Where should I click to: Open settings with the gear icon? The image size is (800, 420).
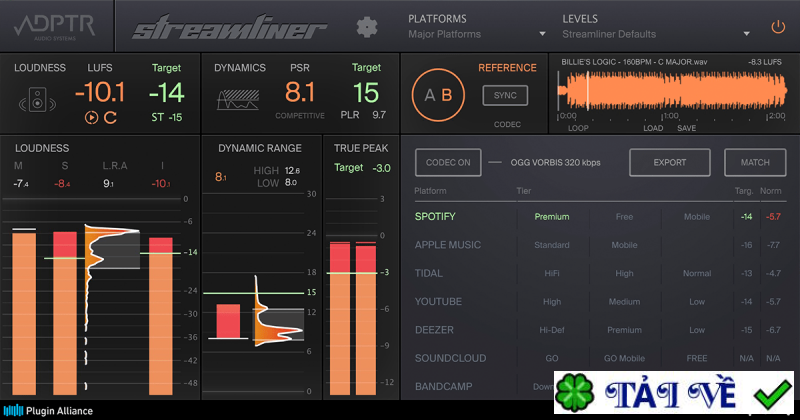click(367, 27)
